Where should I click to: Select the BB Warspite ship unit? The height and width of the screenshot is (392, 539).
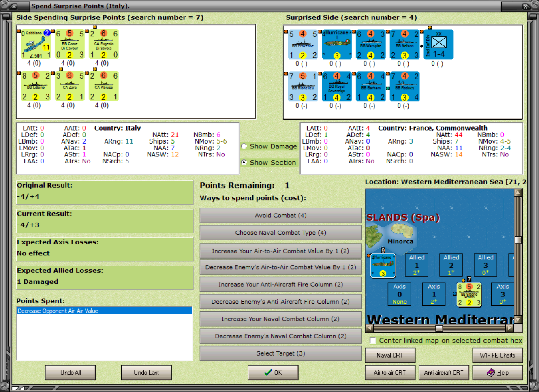[x=371, y=45]
